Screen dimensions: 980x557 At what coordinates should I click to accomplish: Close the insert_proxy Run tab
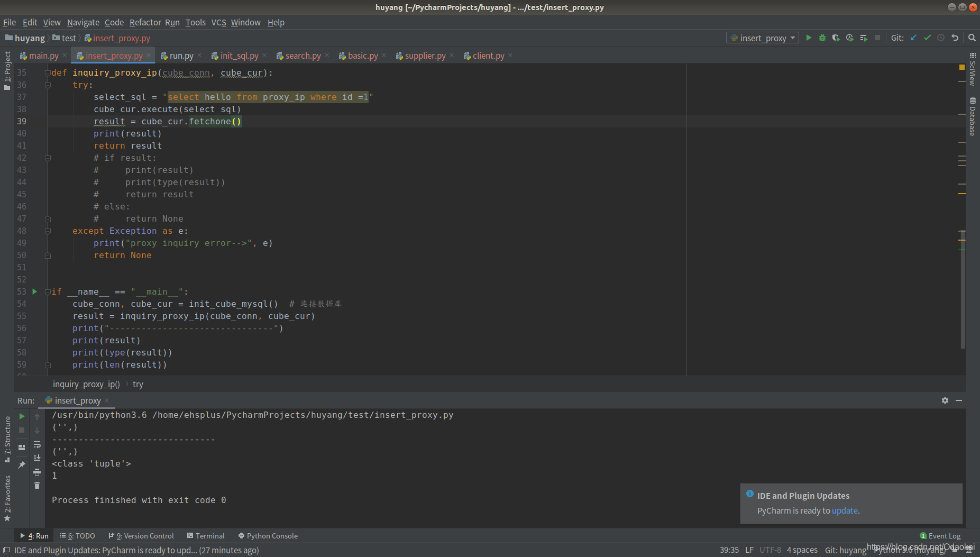(x=107, y=400)
